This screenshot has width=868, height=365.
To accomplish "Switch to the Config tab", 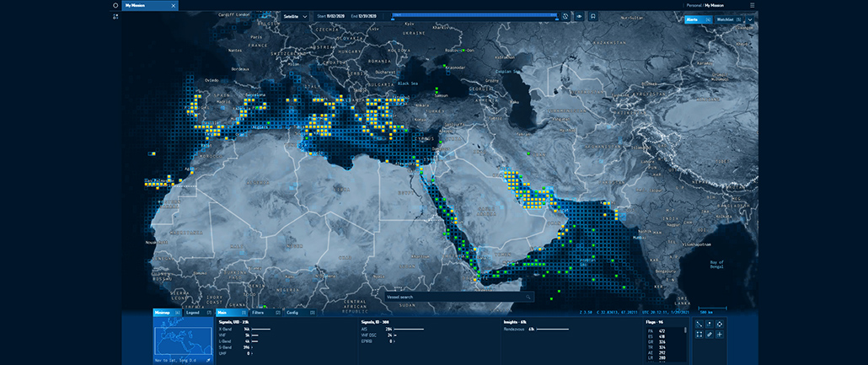I will [292, 312].
